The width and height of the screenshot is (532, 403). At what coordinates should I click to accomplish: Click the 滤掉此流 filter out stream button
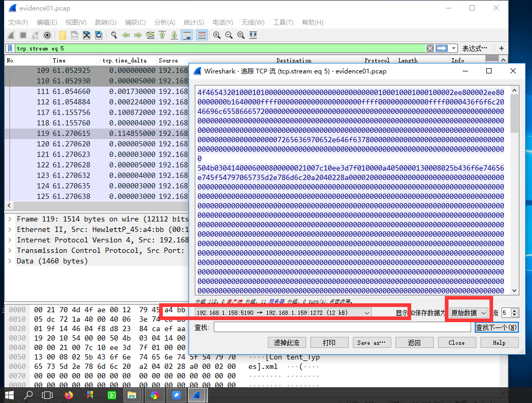point(287,343)
